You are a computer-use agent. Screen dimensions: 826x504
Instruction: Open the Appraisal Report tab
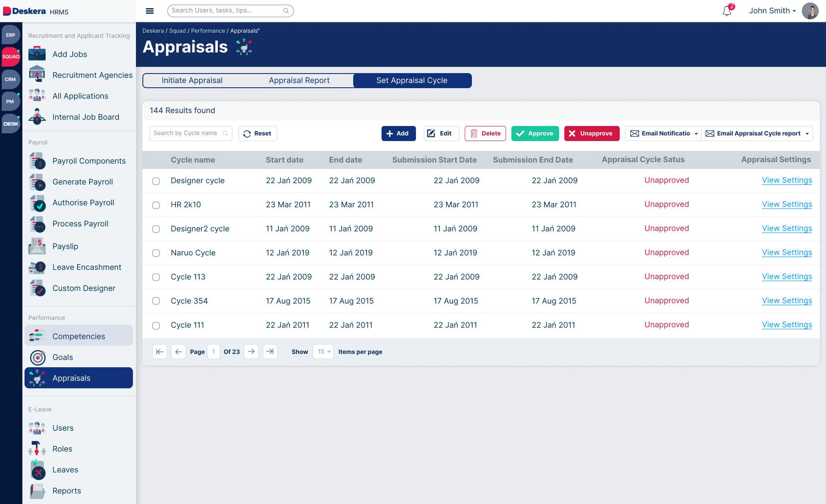click(299, 80)
